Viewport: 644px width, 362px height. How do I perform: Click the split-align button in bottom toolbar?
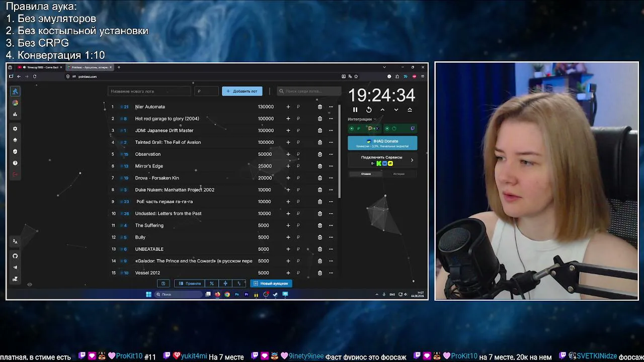point(225,284)
